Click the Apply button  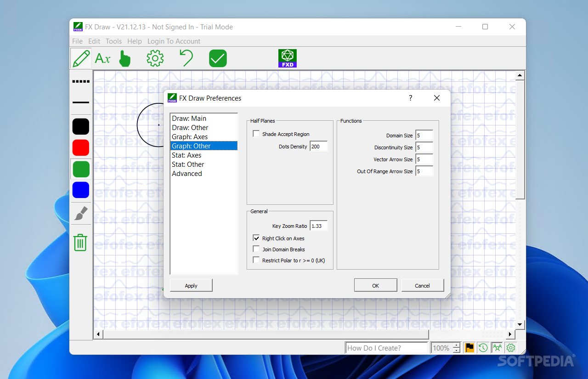(x=191, y=285)
